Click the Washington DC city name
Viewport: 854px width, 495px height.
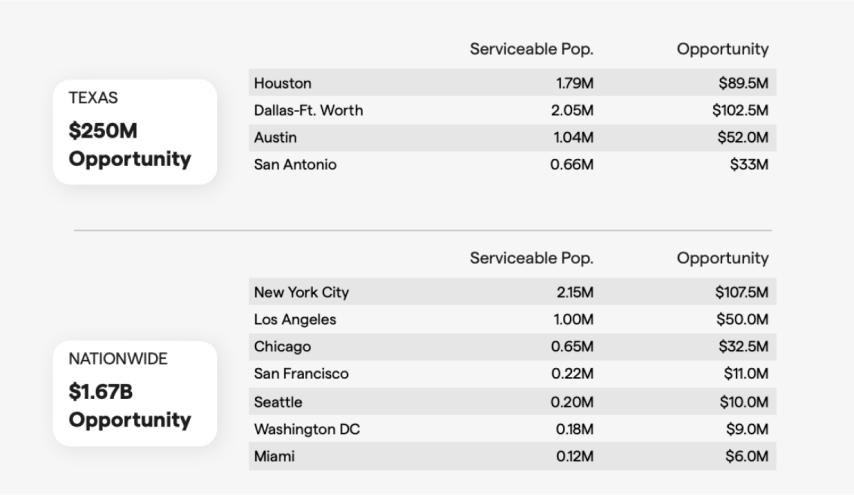(307, 430)
